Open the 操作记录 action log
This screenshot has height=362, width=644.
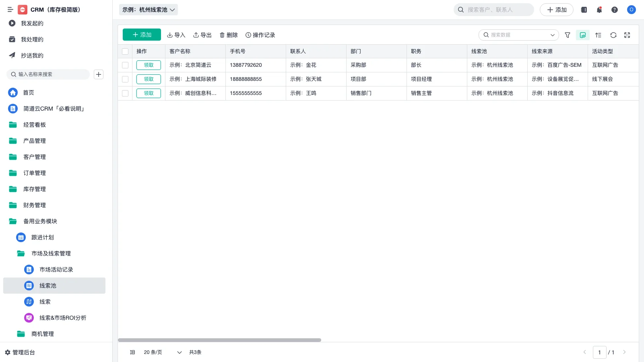tap(260, 35)
